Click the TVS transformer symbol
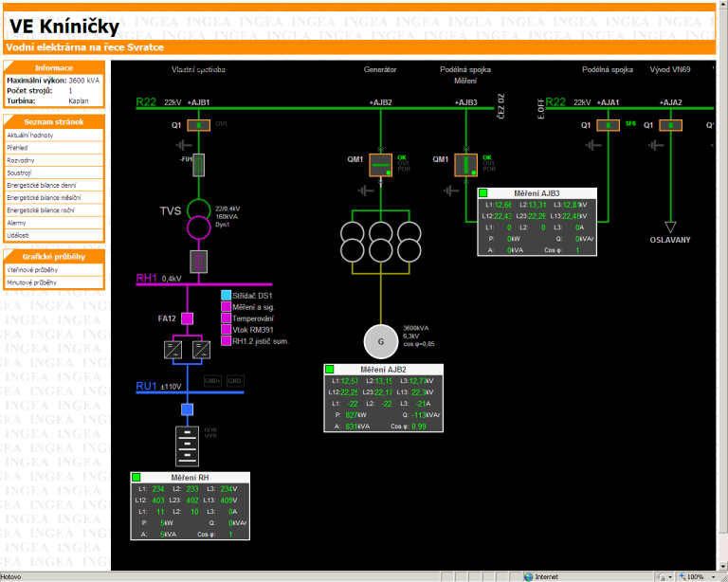Viewport: 728px width, 582px height. tap(199, 219)
